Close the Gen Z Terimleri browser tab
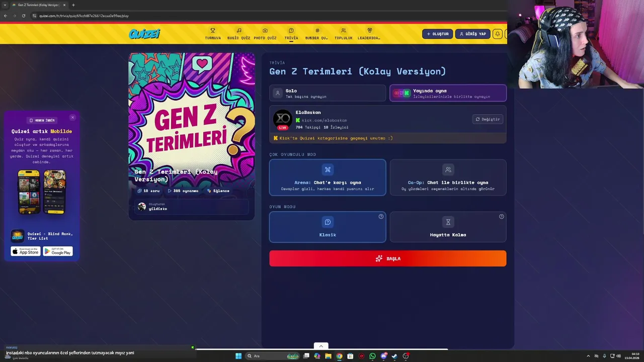This screenshot has height=362, width=644. (64, 5)
